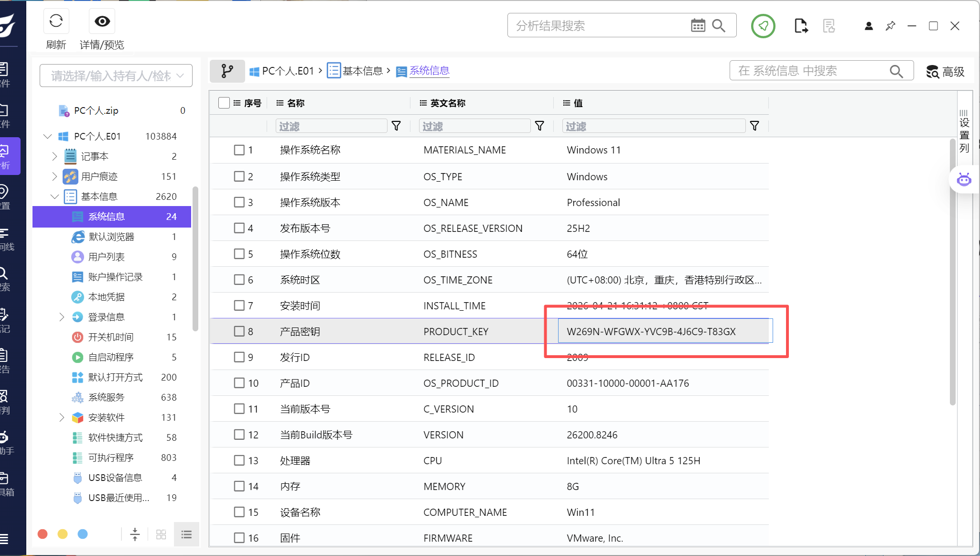Viewport: 980px width, 556px height.
Task: Expand the 记事本 tree node
Action: tap(54, 156)
